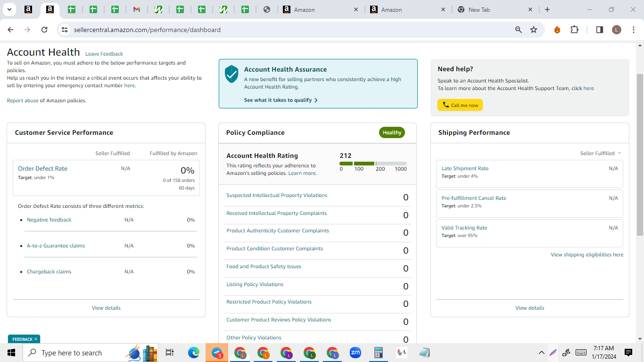This screenshot has height=362, width=644.
Task: Open Suspected Intellectual Property Violations
Action: [277, 195]
